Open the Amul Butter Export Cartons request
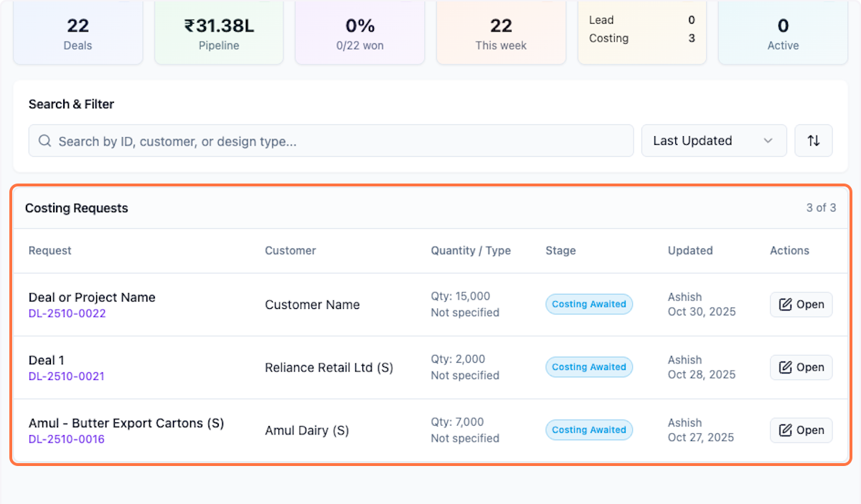 click(x=801, y=430)
